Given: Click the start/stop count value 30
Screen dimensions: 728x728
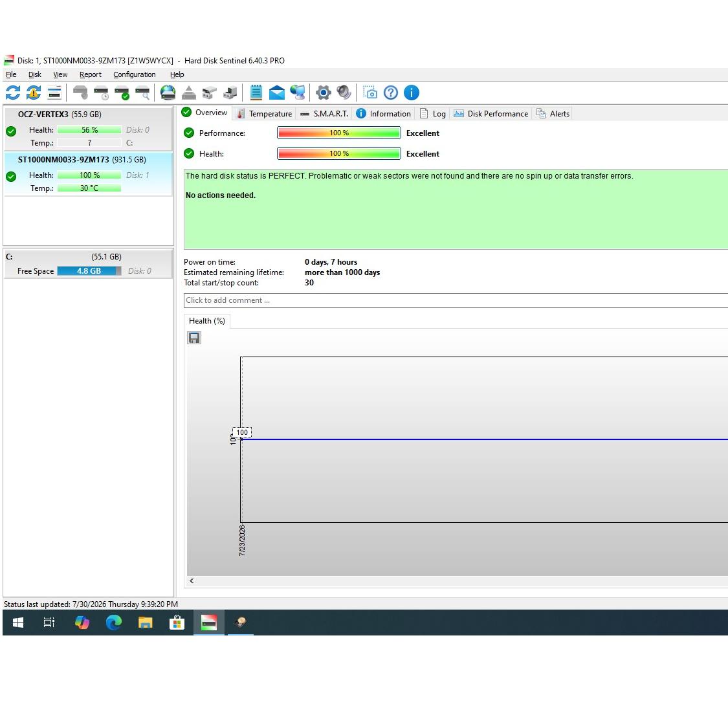Looking at the screenshot, I should coord(309,283).
